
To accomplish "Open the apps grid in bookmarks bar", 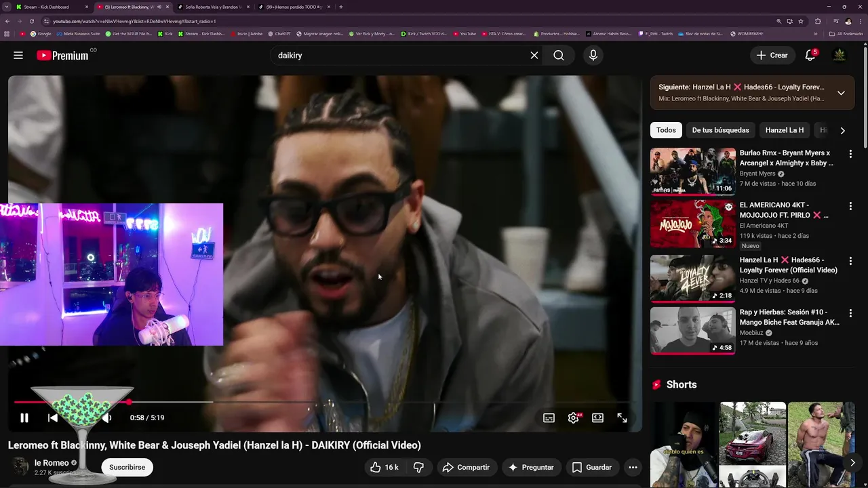I will pyautogui.click(x=7, y=34).
